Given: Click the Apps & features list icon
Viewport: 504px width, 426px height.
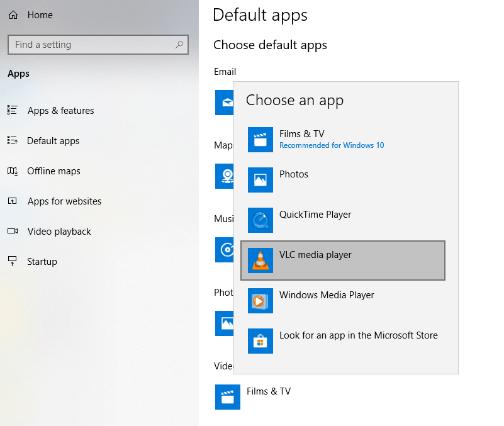Looking at the screenshot, I should click(x=12, y=110).
